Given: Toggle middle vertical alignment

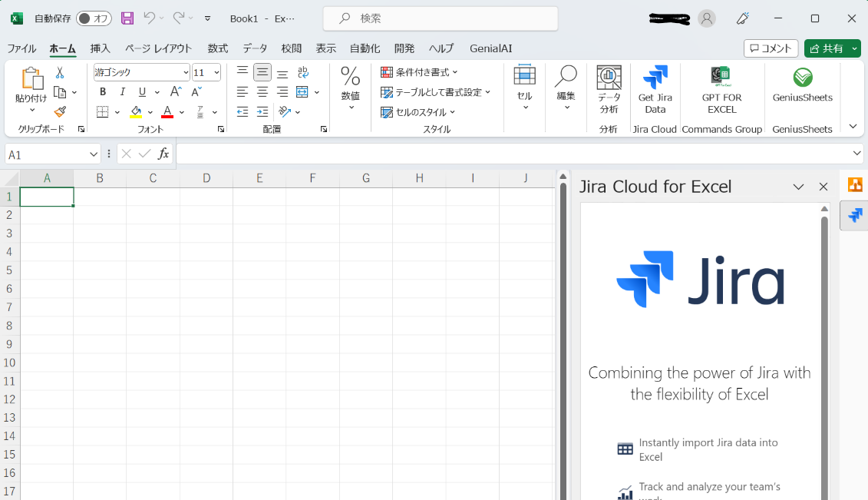Looking at the screenshot, I should pyautogui.click(x=262, y=72).
